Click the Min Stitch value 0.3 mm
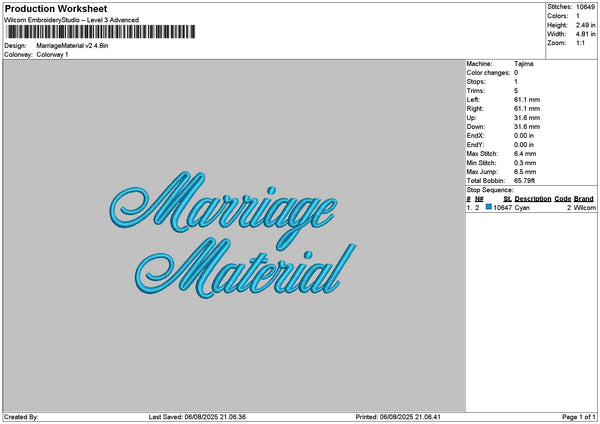Image resolution: width=600 pixels, height=424 pixels. coord(525,163)
